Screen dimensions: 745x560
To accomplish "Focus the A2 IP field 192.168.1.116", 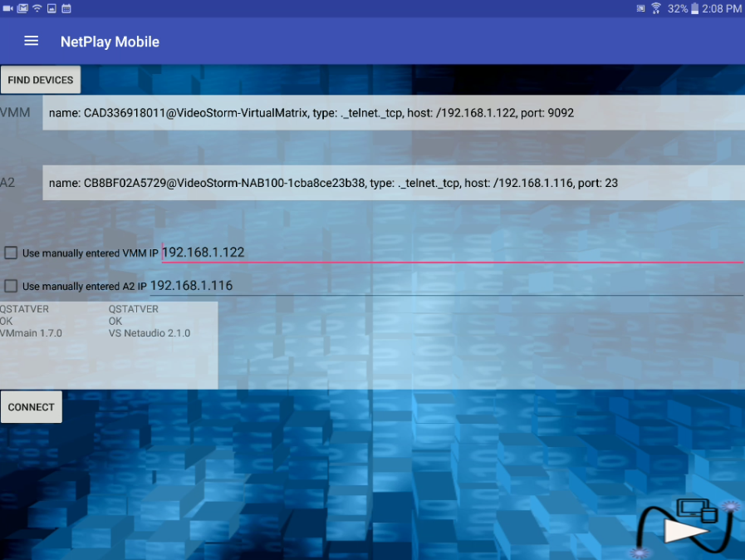I will (445, 285).
